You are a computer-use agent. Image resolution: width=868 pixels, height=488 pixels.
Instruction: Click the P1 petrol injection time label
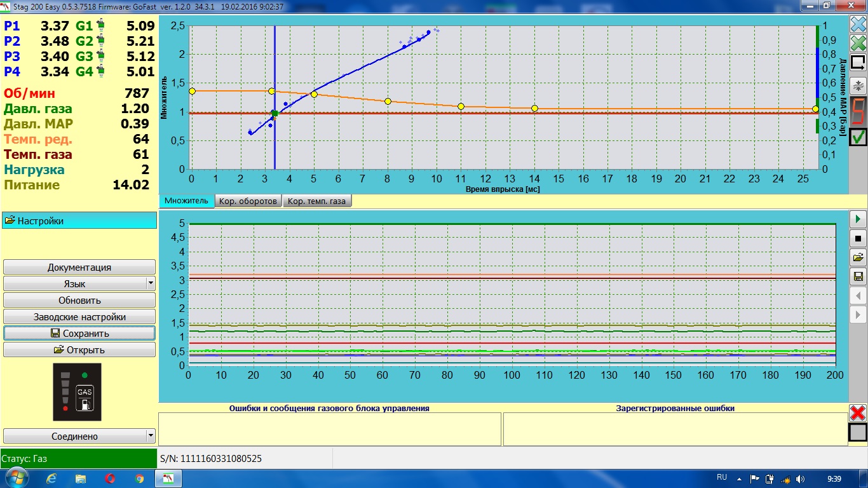[x=12, y=26]
